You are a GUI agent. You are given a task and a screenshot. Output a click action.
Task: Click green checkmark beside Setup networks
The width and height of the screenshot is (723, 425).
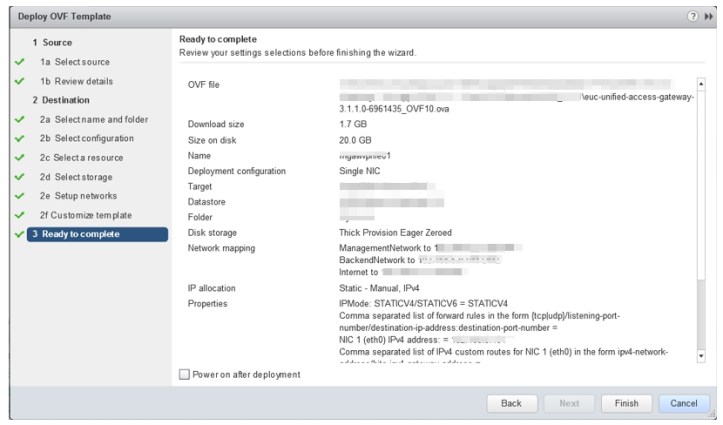pos(19,196)
